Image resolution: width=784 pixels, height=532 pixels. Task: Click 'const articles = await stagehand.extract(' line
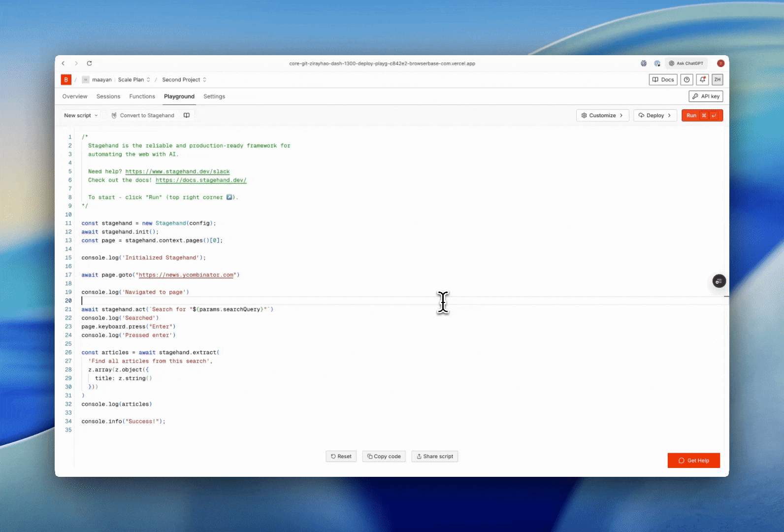(x=151, y=353)
